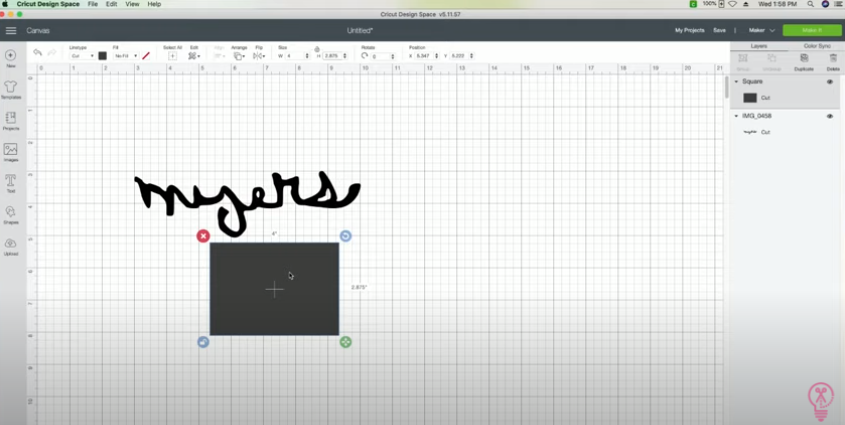Open the Projects panel
The image size is (845, 425).
11,121
